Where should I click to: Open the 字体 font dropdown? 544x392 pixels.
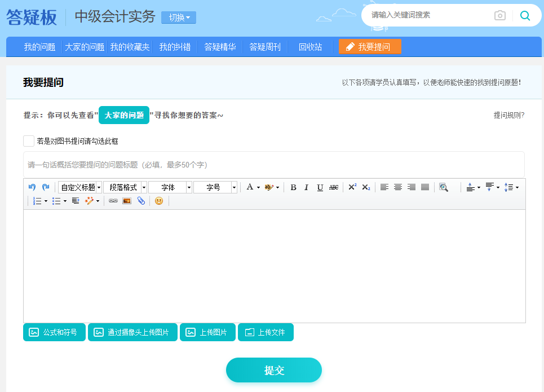pos(169,187)
